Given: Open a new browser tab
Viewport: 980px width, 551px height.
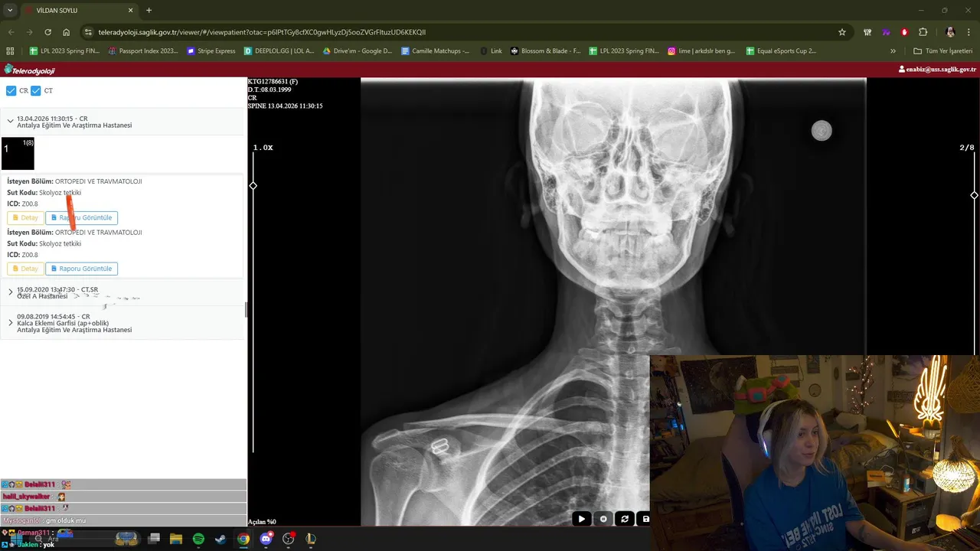Looking at the screenshot, I should click(x=149, y=11).
